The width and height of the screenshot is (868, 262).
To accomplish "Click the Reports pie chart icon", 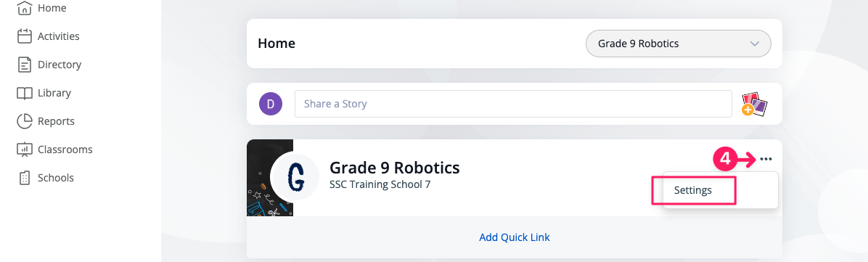I will (25, 121).
